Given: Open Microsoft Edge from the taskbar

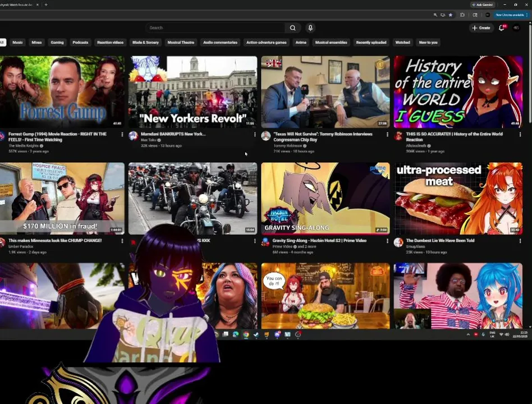Looking at the screenshot, I should 236,334.
